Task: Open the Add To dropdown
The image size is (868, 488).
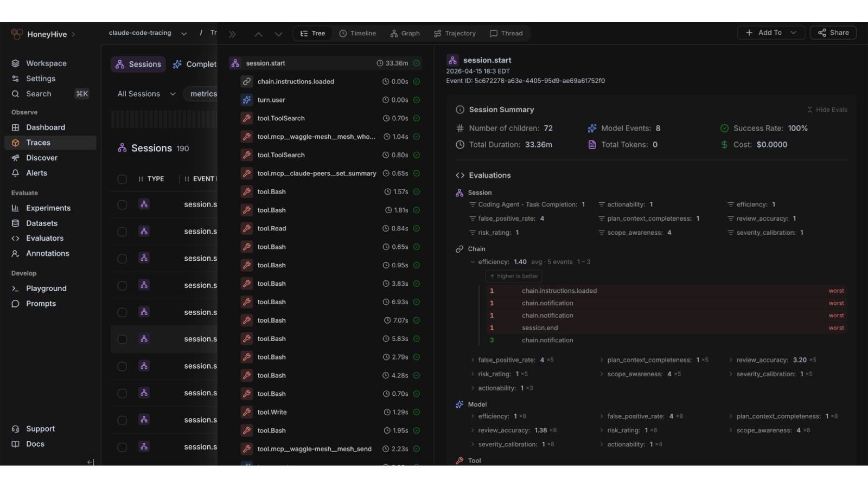Action: pyautogui.click(x=770, y=33)
